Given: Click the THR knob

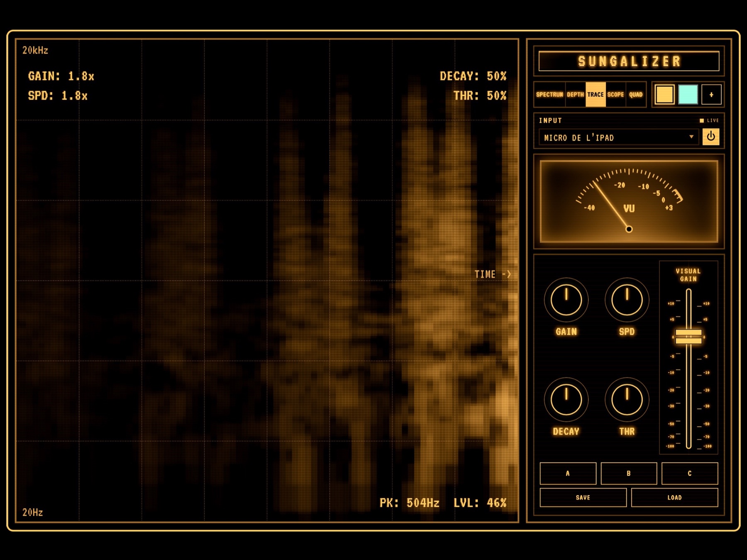Looking at the screenshot, I should coord(627,399).
